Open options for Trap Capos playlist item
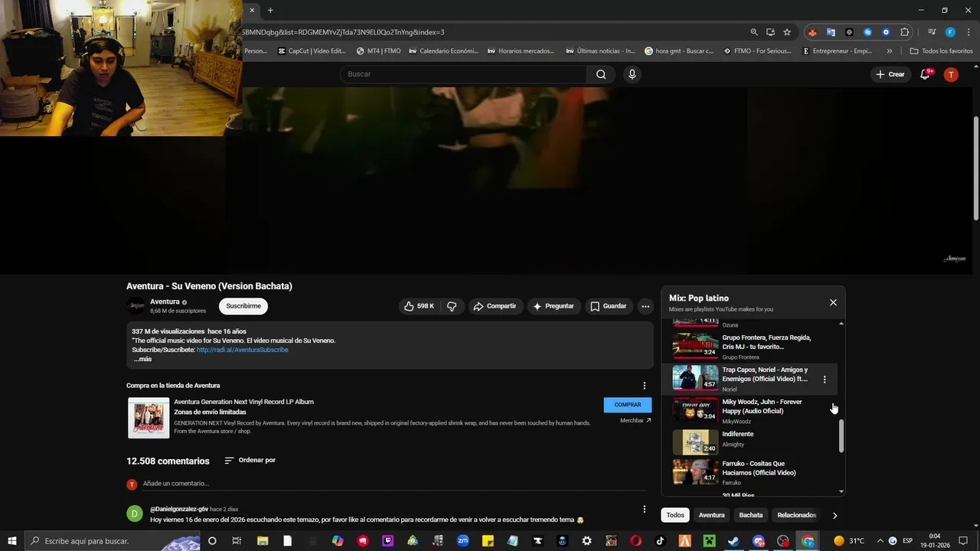The height and width of the screenshot is (551, 980). click(x=825, y=380)
